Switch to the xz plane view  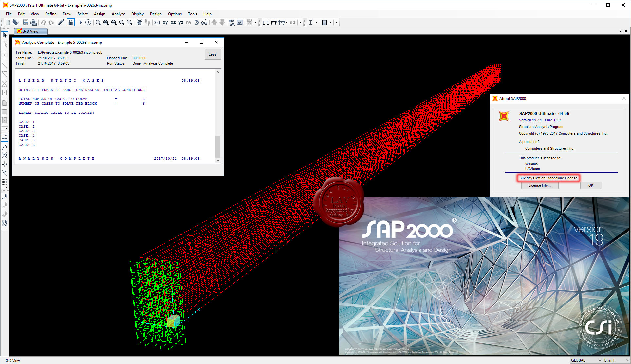click(x=173, y=22)
